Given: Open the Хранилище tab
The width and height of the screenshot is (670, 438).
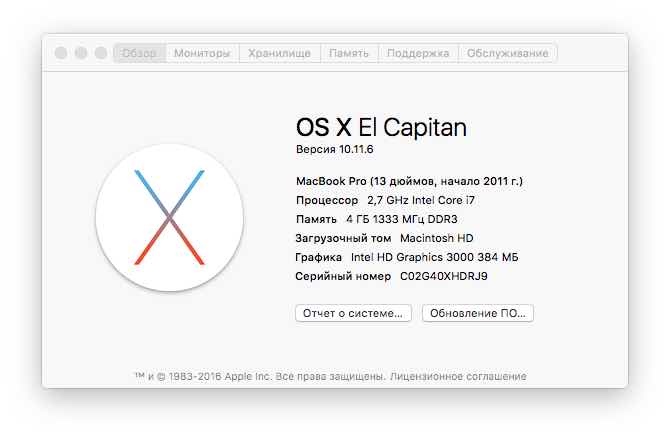Looking at the screenshot, I should (x=280, y=53).
